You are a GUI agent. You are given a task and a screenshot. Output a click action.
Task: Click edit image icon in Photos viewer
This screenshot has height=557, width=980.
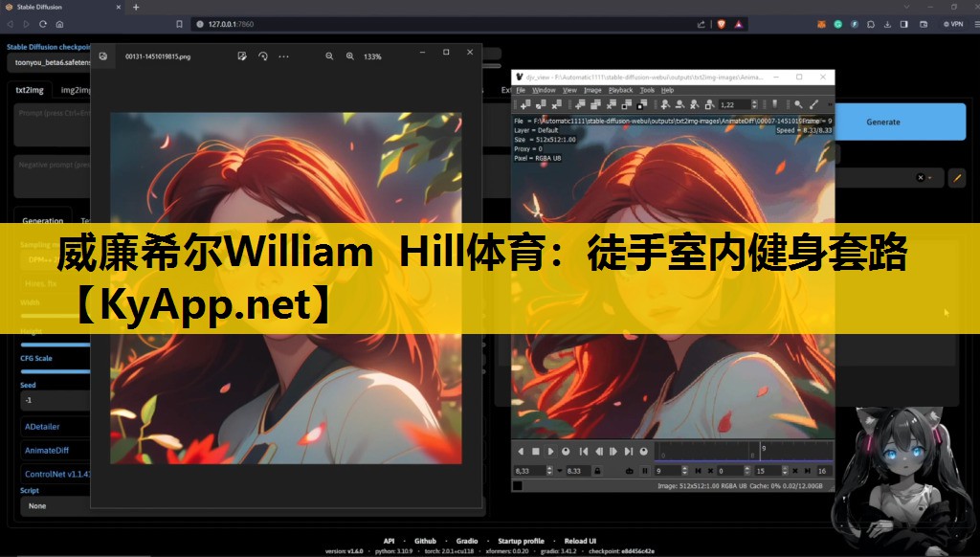point(242,56)
